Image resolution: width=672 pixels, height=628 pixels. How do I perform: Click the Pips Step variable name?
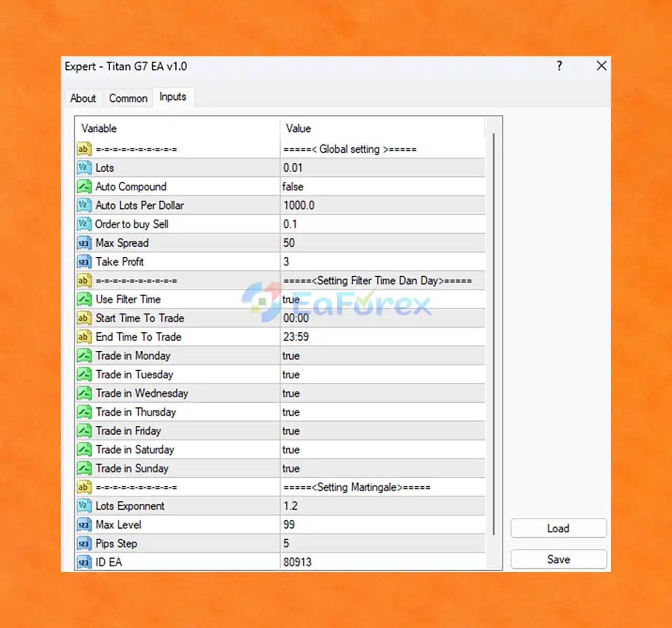tap(117, 543)
